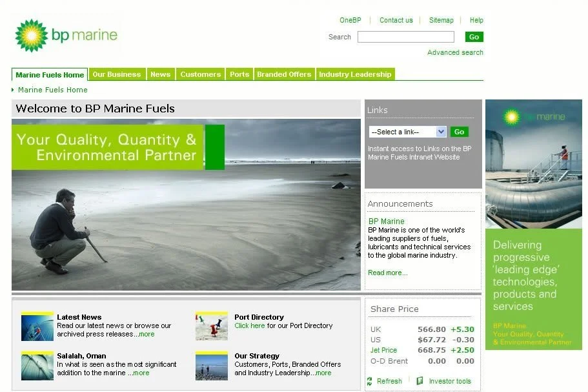Viewport: 588px width, 392px height.
Task: Open the Help link
Action: click(476, 20)
